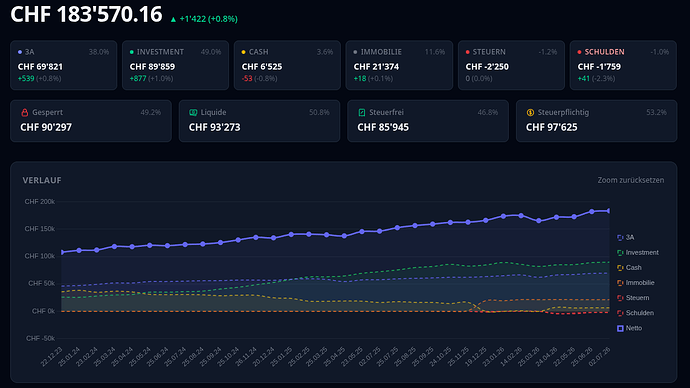The width and height of the screenshot is (690, 388).
Task: Hide the Netto line via legend
Action: click(630, 328)
